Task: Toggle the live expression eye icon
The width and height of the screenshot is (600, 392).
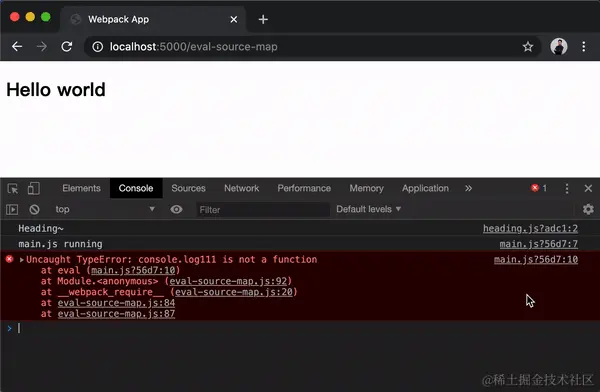Action: (176, 209)
